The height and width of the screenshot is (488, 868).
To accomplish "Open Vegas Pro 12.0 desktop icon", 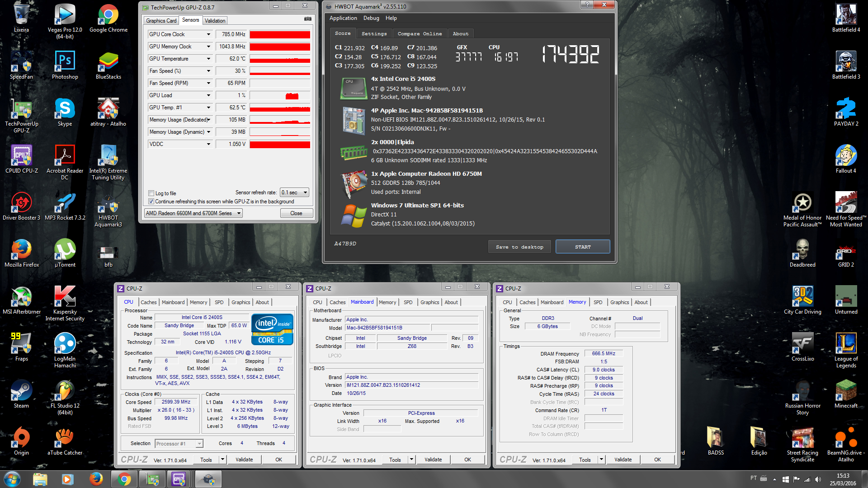I will [65, 21].
